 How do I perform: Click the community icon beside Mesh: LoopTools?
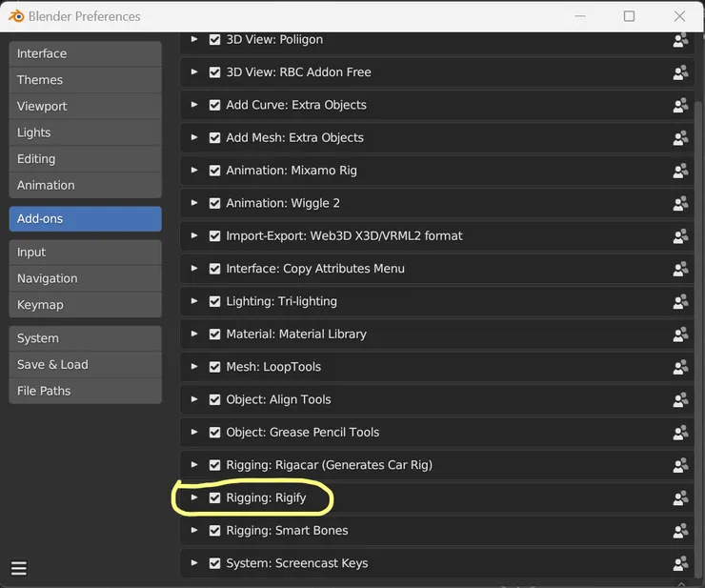pyautogui.click(x=680, y=367)
